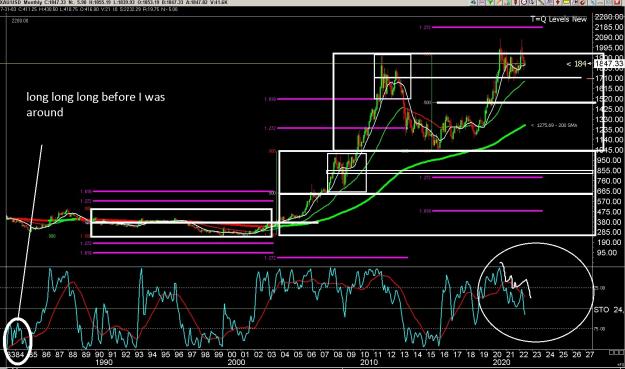Click the 13 year tick on time axis
The image size is (625, 369).
(x=404, y=354)
